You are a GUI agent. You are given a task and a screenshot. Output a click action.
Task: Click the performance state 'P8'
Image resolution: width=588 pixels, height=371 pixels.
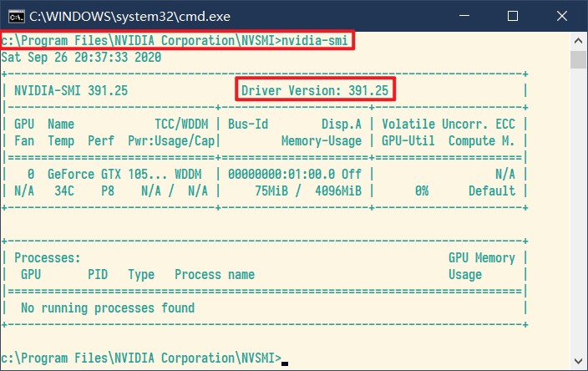[108, 191]
